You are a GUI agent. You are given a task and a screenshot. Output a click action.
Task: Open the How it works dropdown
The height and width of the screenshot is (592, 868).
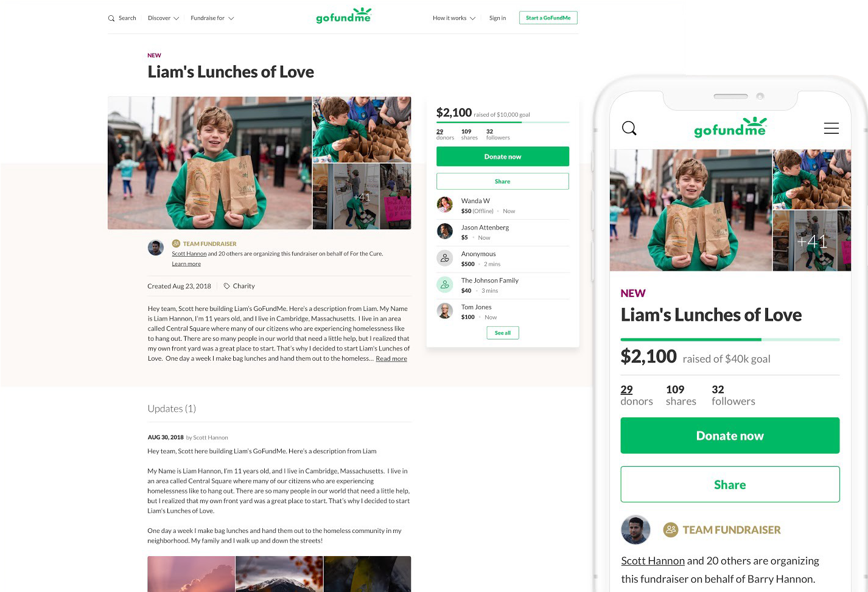pyautogui.click(x=454, y=18)
